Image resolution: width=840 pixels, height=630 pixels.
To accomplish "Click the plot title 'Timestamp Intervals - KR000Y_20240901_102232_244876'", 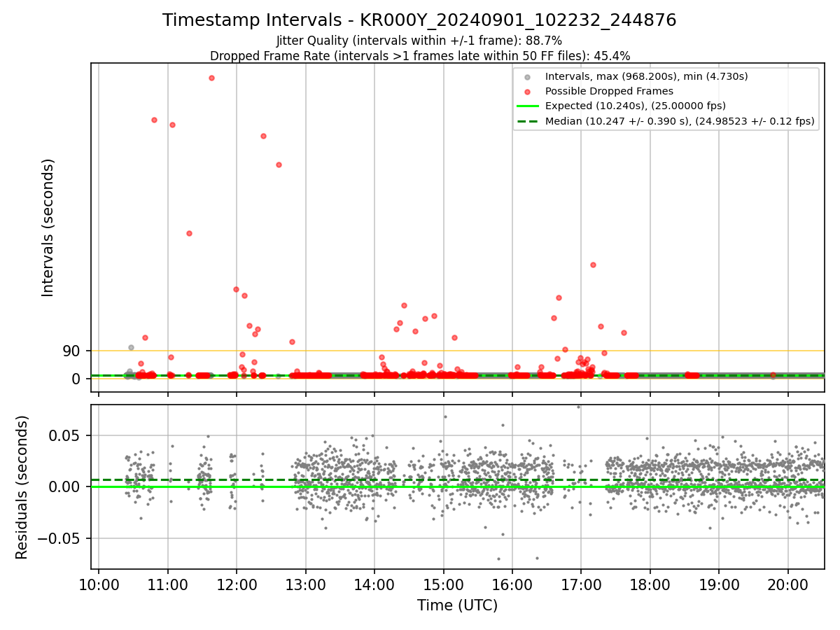I will (x=419, y=20).
